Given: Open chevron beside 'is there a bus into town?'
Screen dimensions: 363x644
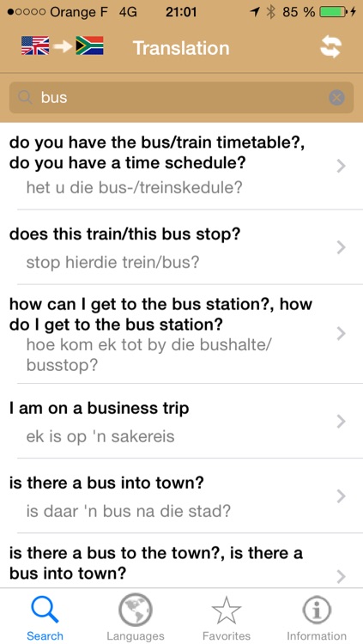Looking at the screenshot, I should [341, 496].
